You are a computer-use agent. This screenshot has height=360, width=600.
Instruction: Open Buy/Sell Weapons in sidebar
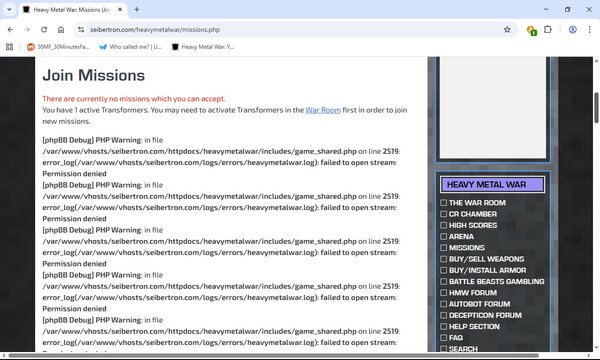pyautogui.click(x=486, y=259)
